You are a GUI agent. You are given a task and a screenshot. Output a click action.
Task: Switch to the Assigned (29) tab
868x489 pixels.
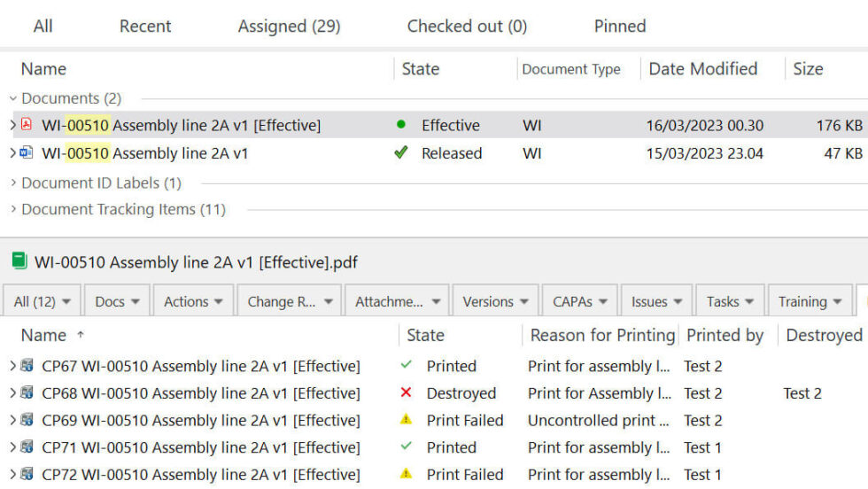pyautogui.click(x=289, y=26)
